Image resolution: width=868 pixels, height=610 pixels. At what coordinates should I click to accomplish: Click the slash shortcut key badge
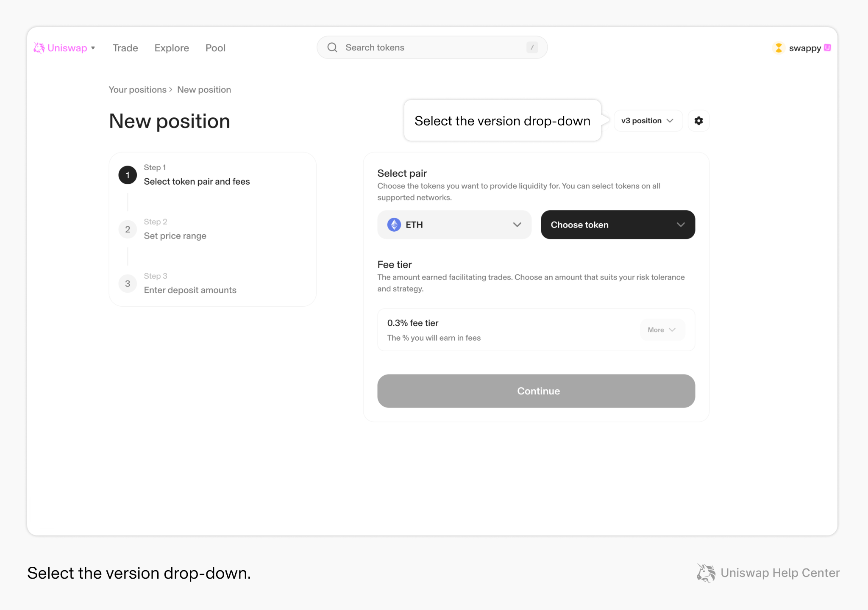(532, 47)
